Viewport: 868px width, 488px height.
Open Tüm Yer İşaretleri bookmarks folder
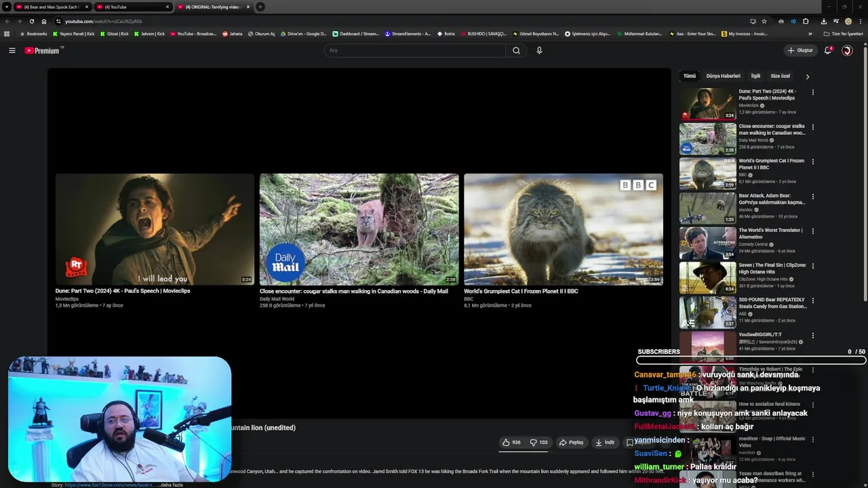pyautogui.click(x=843, y=33)
